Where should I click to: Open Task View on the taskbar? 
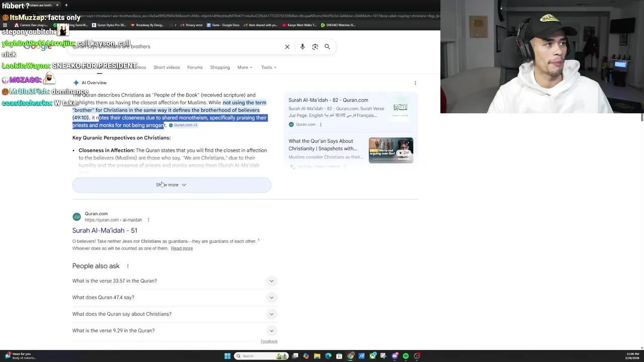[x=295, y=356]
